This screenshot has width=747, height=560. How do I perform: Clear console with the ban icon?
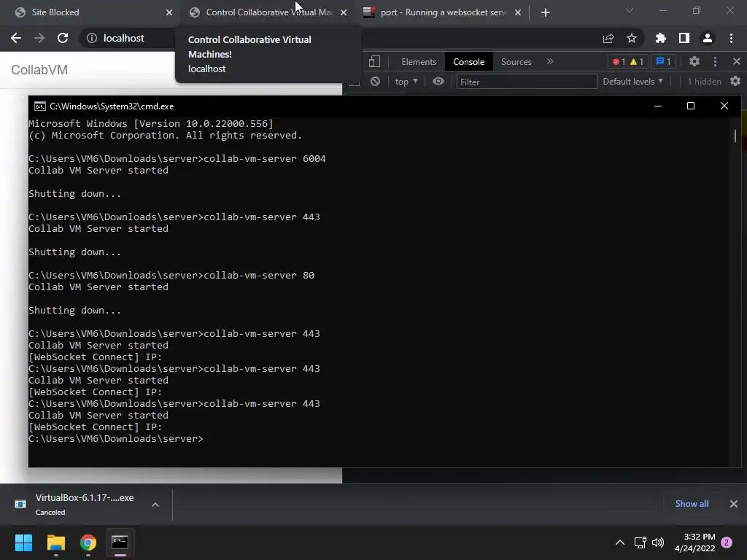tap(376, 82)
